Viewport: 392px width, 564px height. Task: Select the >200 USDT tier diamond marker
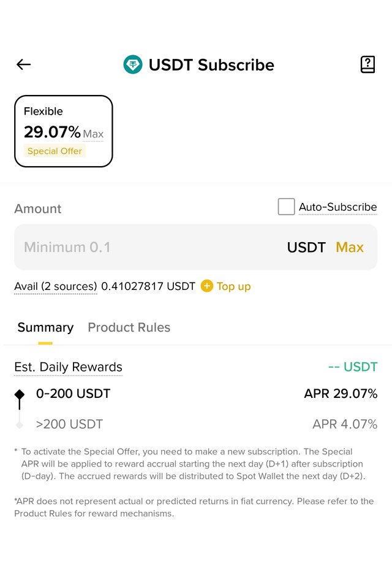click(20, 425)
